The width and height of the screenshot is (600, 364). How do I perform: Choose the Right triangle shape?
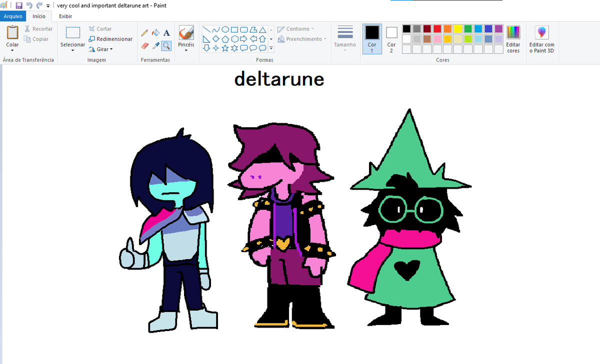(206, 39)
